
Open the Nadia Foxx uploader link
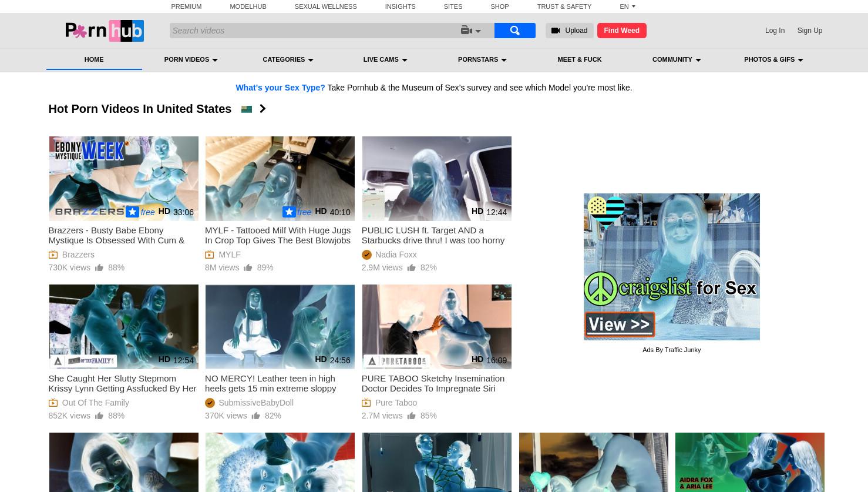(396, 255)
